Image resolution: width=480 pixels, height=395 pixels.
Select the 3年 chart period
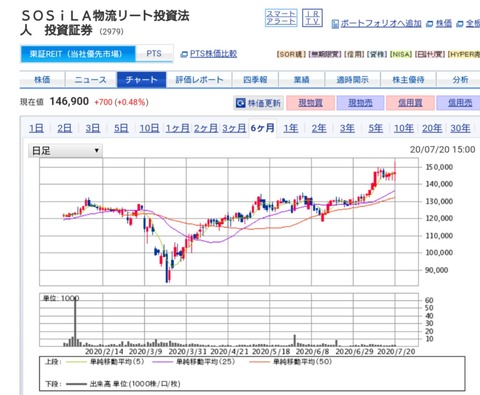[x=347, y=128]
